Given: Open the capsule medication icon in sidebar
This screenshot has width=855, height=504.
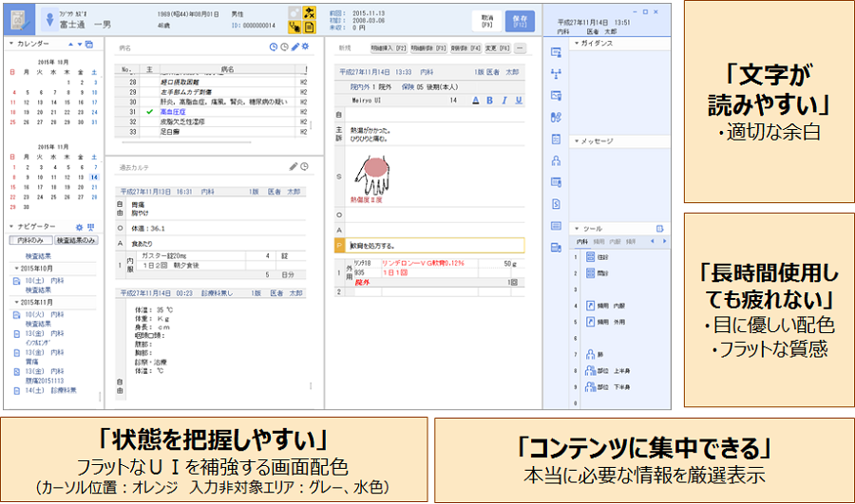Looking at the screenshot, I should (x=556, y=117).
